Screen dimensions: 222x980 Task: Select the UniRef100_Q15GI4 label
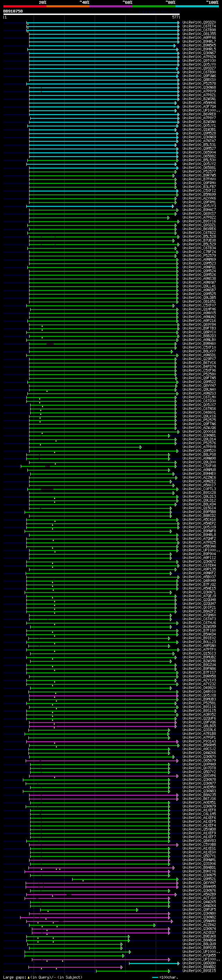[x=199, y=508]
